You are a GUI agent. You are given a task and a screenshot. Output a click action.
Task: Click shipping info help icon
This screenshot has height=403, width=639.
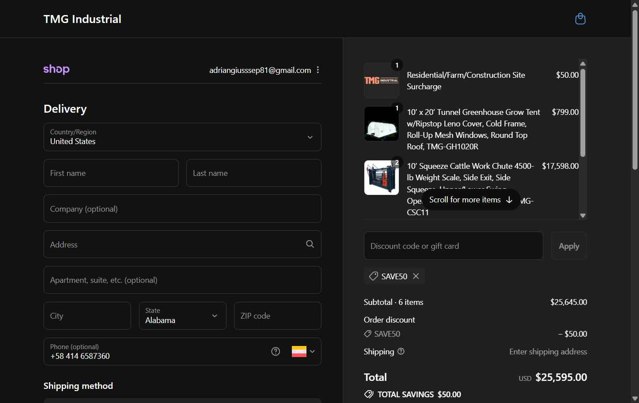[401, 351]
